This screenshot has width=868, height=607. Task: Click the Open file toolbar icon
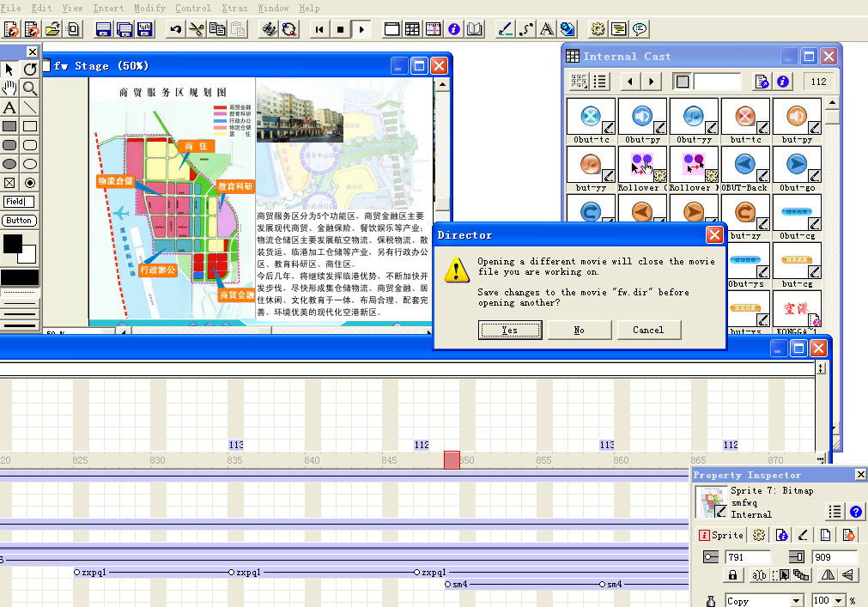(53, 29)
